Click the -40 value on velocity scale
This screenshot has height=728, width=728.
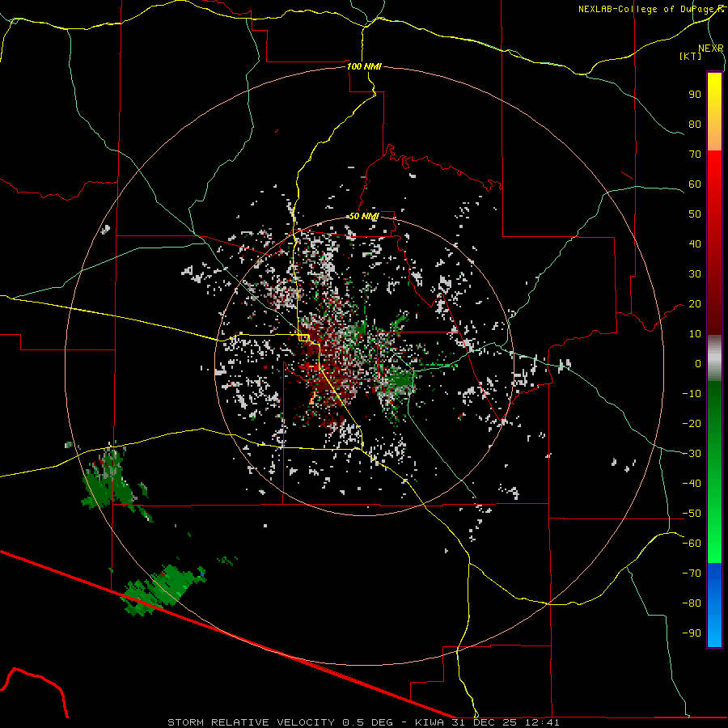692,484
